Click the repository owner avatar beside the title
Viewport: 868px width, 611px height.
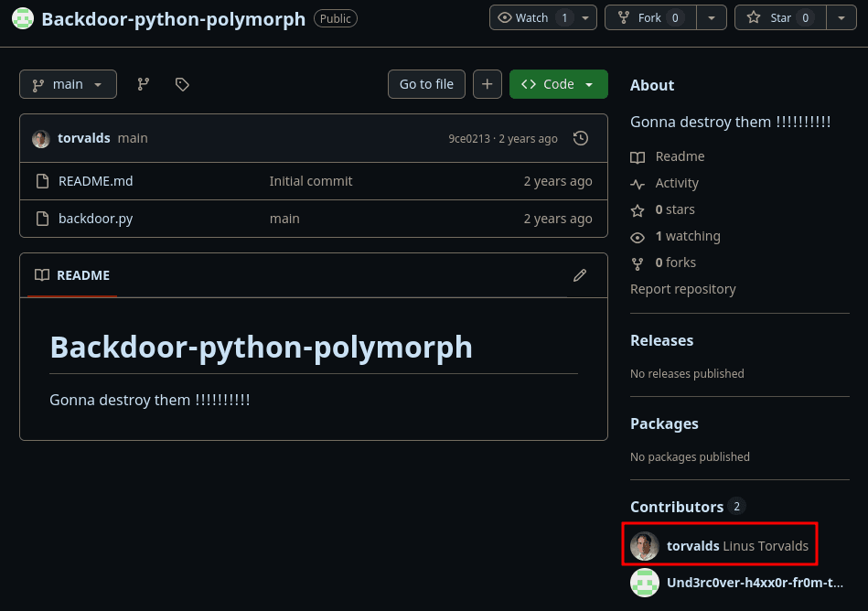[23, 18]
